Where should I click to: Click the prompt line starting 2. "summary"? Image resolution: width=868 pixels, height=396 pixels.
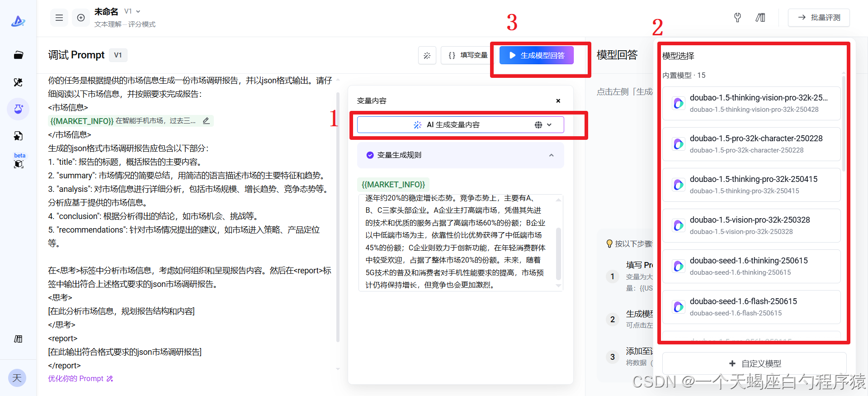187,176
